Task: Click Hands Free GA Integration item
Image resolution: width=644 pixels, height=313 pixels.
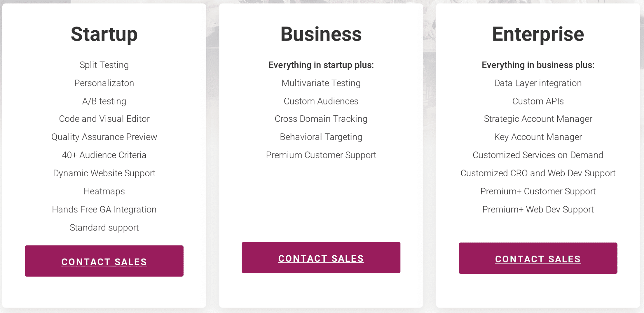Action: 104,210
